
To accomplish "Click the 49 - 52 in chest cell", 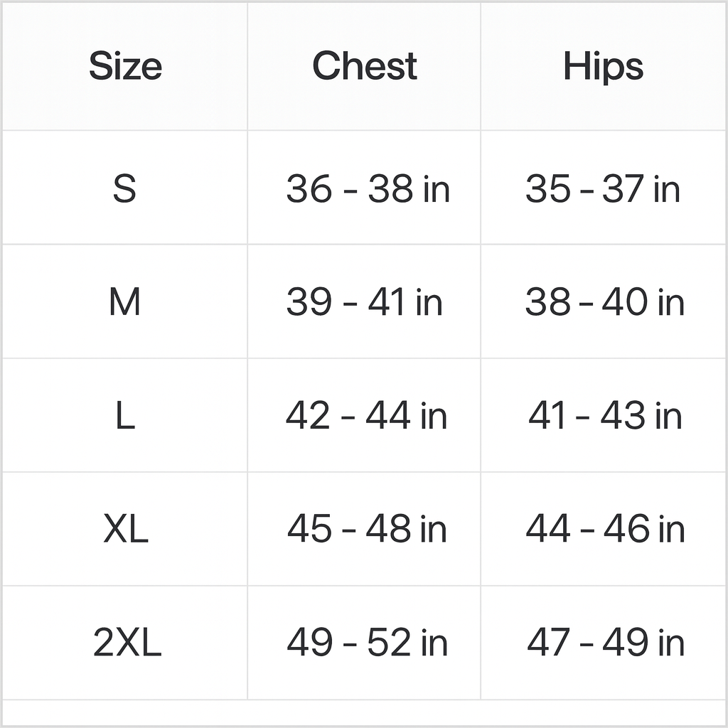I will (367, 643).
